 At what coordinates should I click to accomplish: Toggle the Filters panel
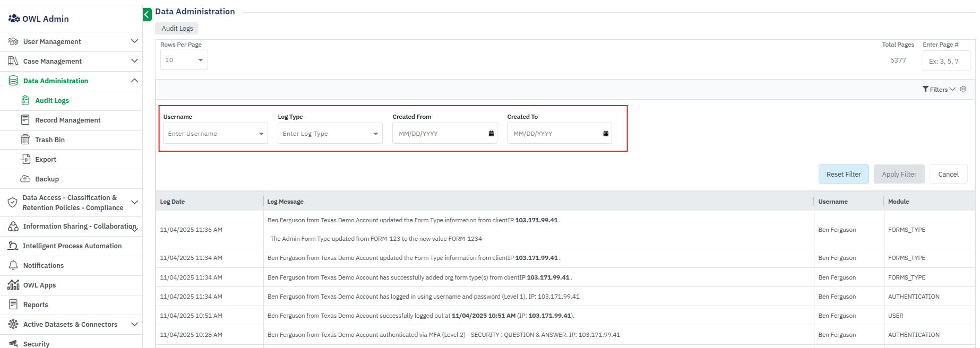coord(938,89)
